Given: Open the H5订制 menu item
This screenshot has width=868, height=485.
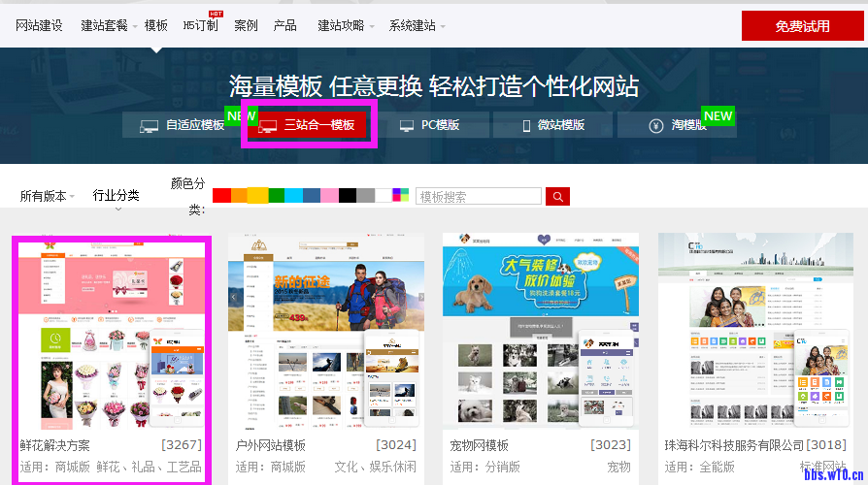Looking at the screenshot, I should coord(200,26).
